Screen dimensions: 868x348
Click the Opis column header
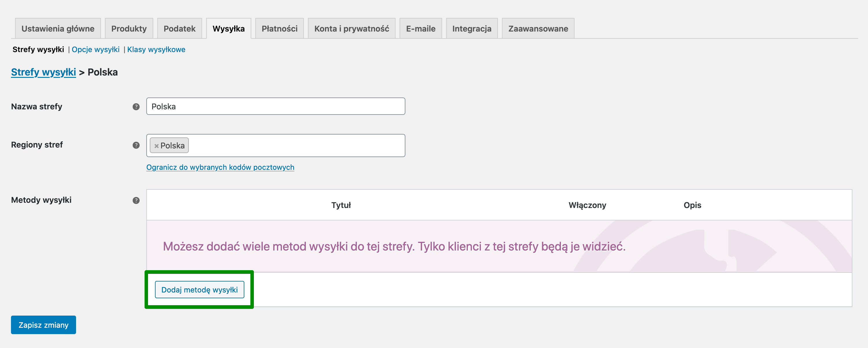[x=692, y=205]
